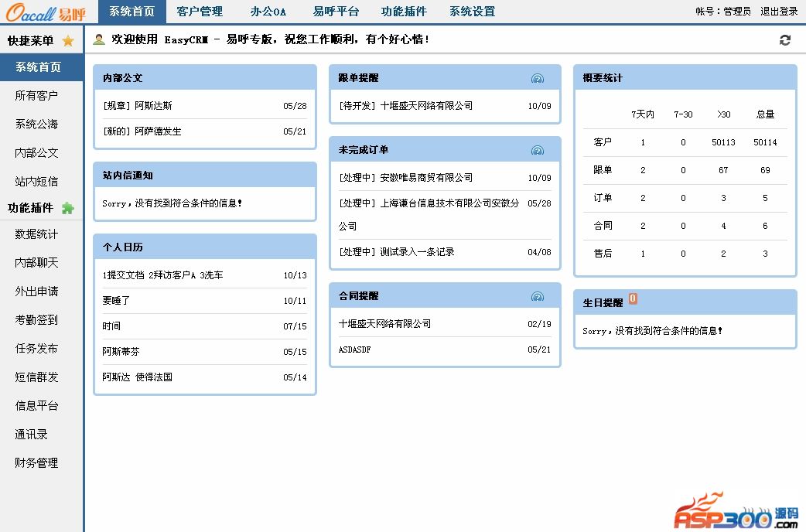View the 要睡了 calendar entry

(116, 301)
